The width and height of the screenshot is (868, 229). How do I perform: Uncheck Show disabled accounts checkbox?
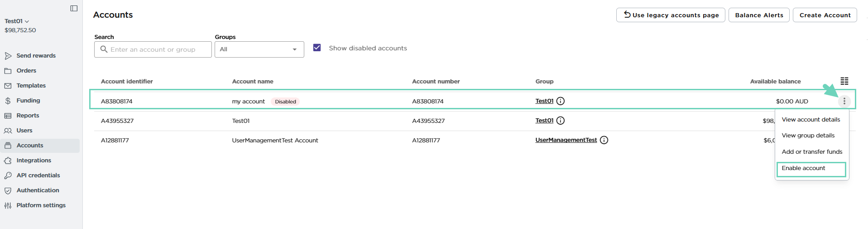coord(317,48)
